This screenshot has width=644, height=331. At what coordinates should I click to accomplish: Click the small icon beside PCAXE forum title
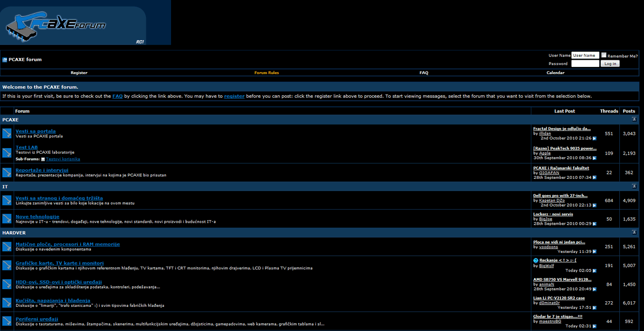pos(5,59)
